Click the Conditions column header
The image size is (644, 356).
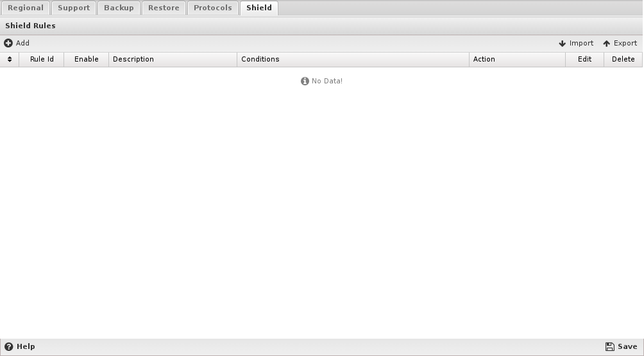click(260, 59)
